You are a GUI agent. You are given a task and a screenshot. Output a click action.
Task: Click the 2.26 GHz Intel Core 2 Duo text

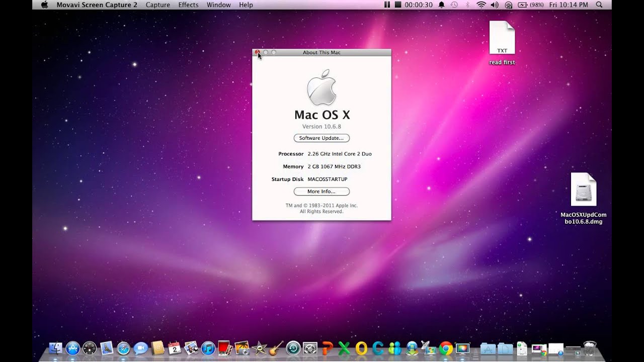coord(340,154)
